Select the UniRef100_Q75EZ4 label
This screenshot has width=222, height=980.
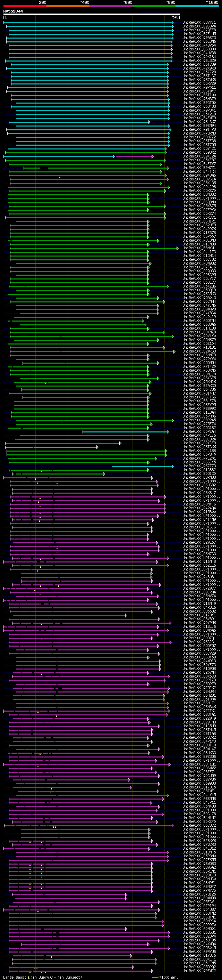point(199,424)
